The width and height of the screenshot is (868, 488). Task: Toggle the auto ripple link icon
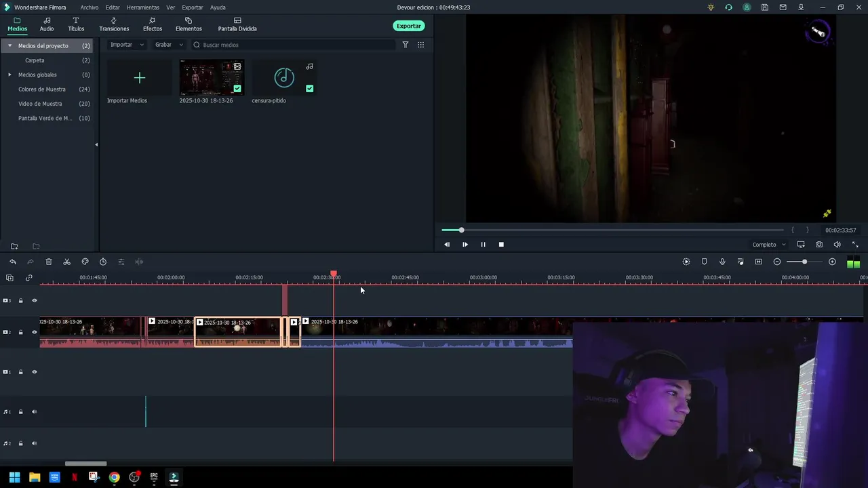coord(28,278)
